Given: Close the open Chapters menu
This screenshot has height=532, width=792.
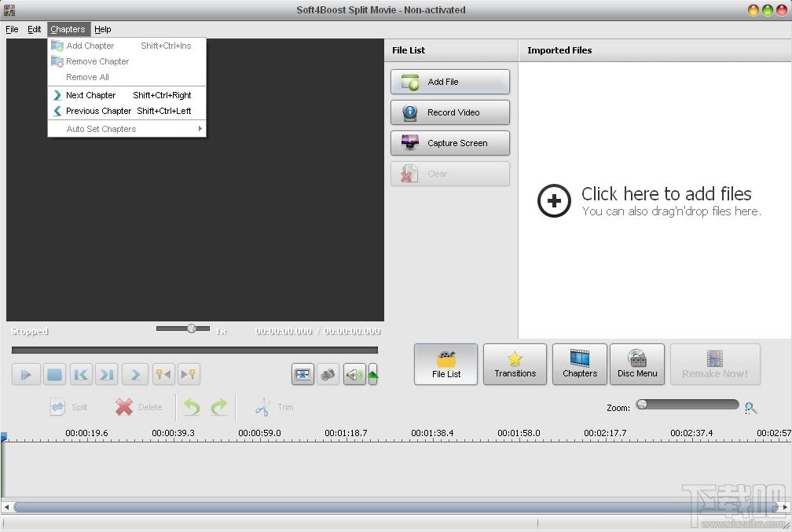Looking at the screenshot, I should coord(68,29).
